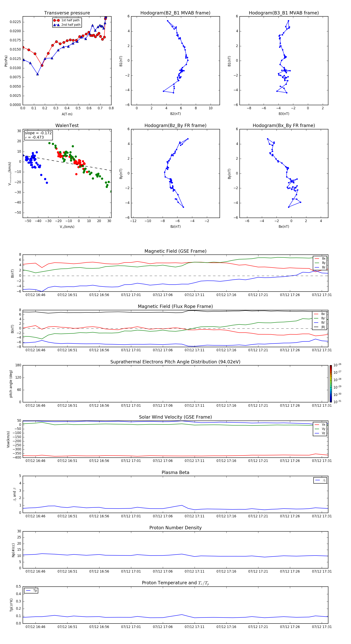
Task: Select the '2nd half path' legend entry
Action: [x=67, y=25]
